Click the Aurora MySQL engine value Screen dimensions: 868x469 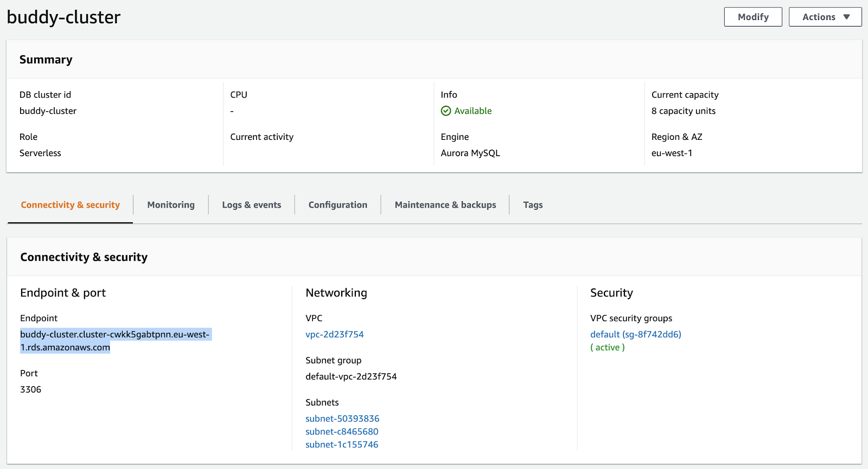coord(470,153)
